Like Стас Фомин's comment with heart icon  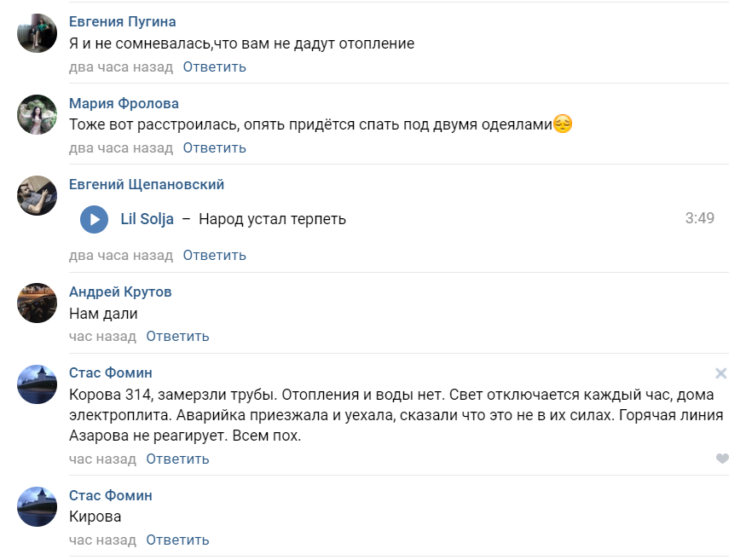[x=722, y=459]
